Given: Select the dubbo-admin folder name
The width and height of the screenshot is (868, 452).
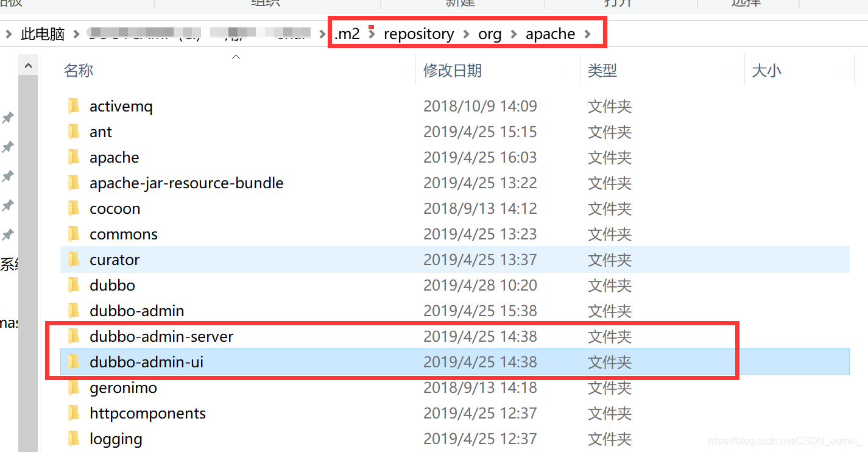Looking at the screenshot, I should point(136,311).
